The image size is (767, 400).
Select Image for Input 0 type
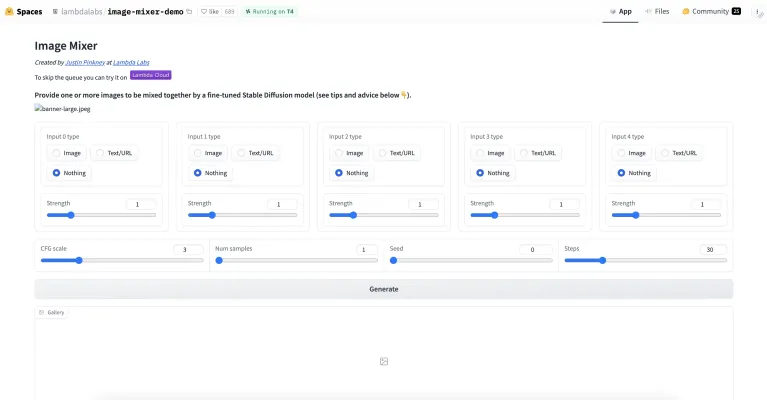66,153
